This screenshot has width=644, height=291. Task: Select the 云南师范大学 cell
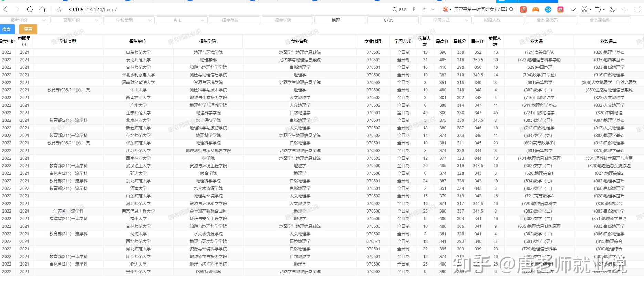[x=138, y=60]
